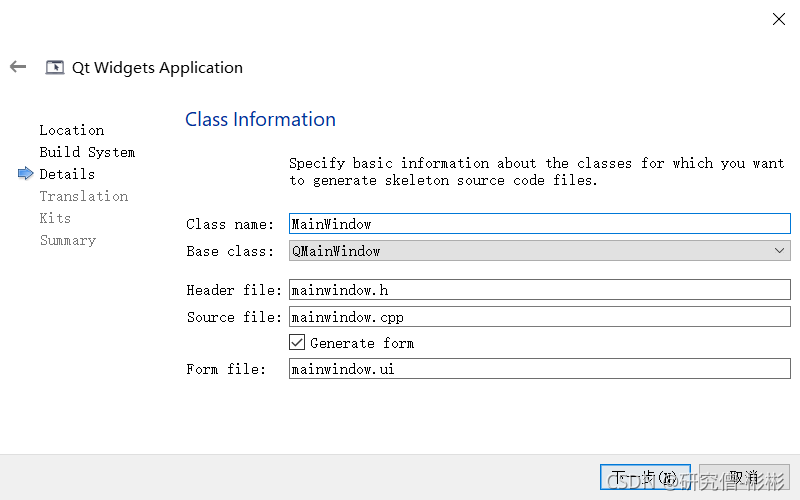Screen dimensions: 800x500
Task: Go back using the left arrow
Action: [18, 66]
